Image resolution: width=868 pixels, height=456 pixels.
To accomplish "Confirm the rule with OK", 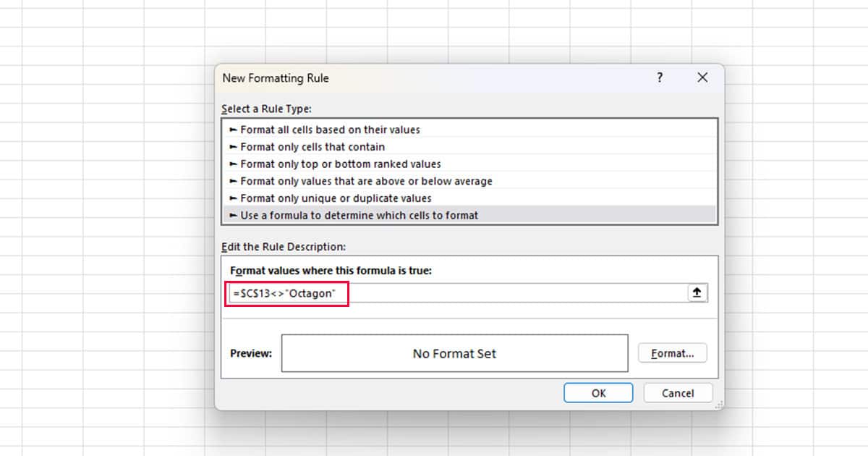I will (x=598, y=393).
